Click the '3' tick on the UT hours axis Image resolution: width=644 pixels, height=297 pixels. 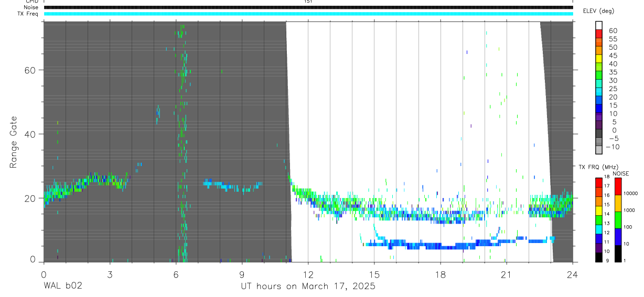coord(110,274)
